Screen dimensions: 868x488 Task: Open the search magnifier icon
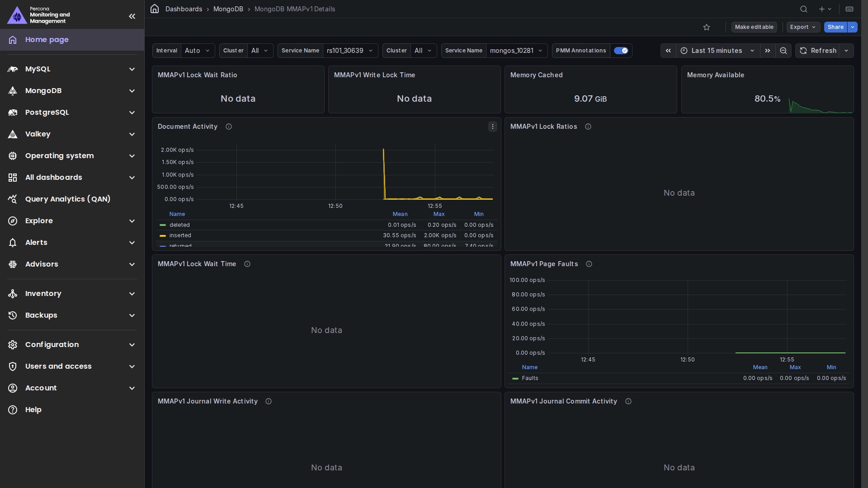point(803,9)
